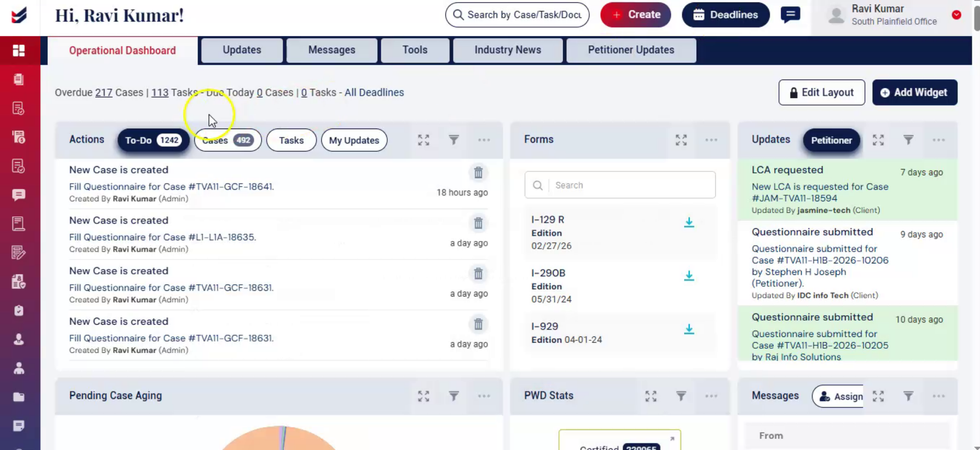Click the red Create button

coord(635,15)
